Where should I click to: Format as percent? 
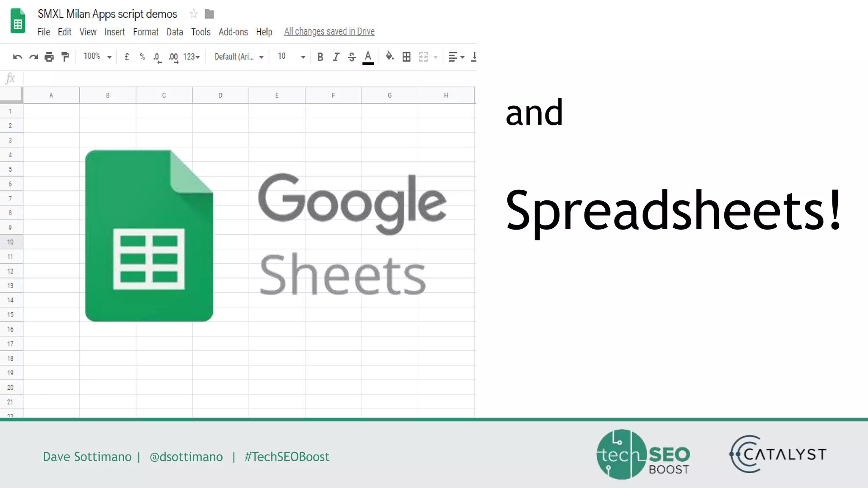coord(142,57)
